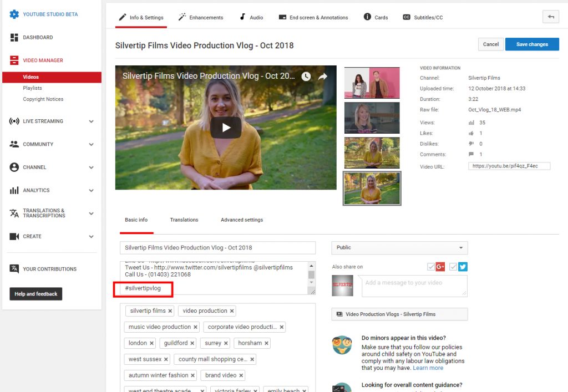The height and width of the screenshot is (392, 568).
Task: Click the YouTube Studio Beta gear icon
Action: pyautogui.click(x=14, y=14)
